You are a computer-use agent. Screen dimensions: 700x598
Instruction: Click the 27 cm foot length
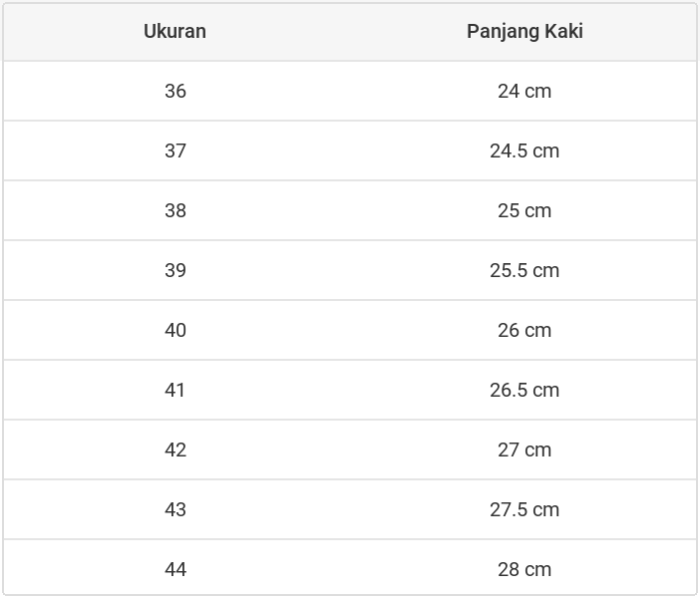pos(525,449)
